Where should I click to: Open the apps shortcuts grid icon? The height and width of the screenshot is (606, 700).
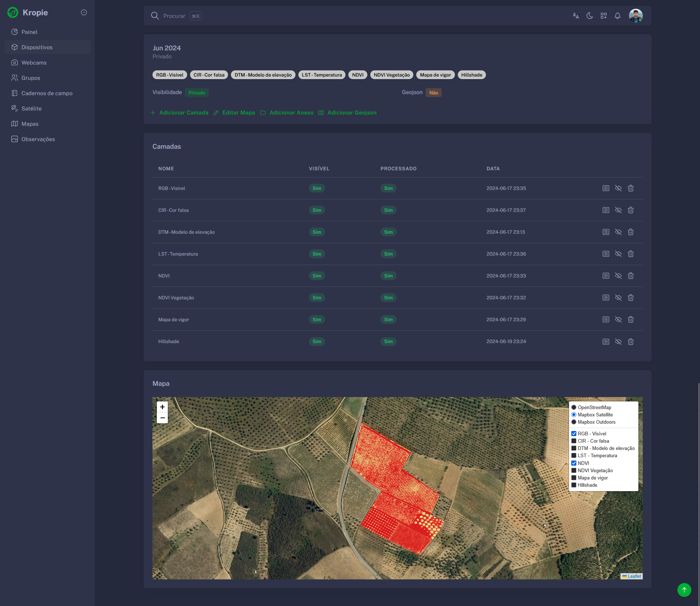point(603,16)
